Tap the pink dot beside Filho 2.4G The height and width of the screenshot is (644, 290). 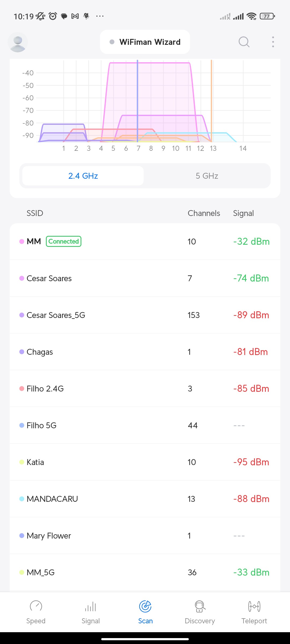22,389
